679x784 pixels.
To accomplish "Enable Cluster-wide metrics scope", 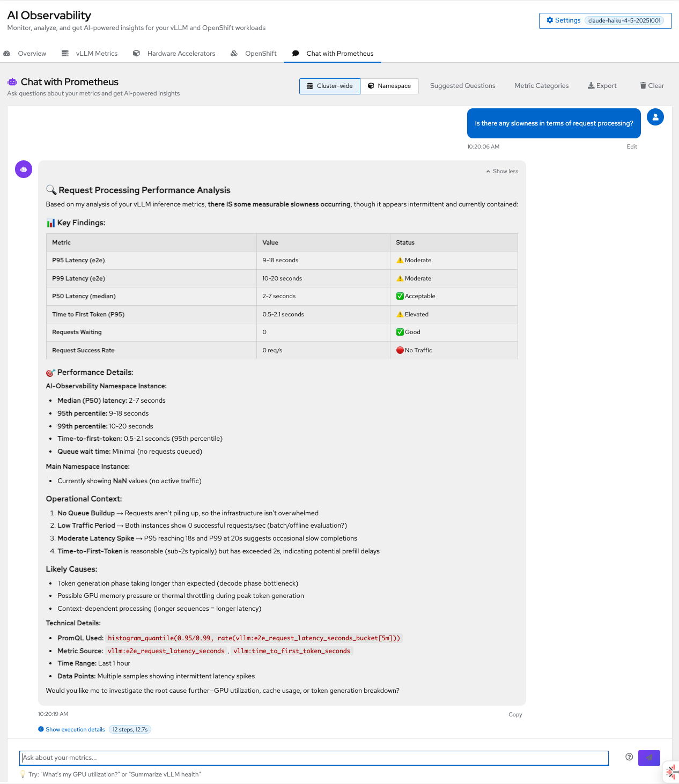I will [329, 86].
